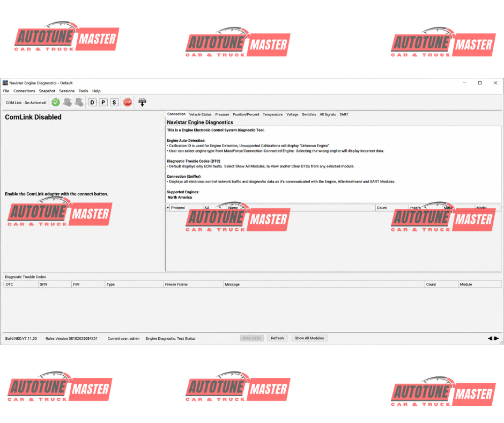Open the File menu
This screenshot has width=504, height=423.
coord(6,91)
